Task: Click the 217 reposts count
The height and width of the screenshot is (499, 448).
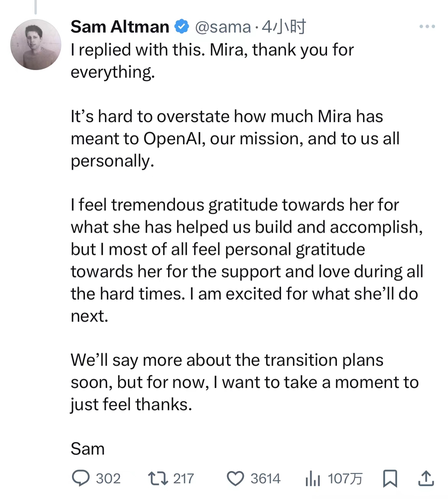Action: (x=183, y=479)
